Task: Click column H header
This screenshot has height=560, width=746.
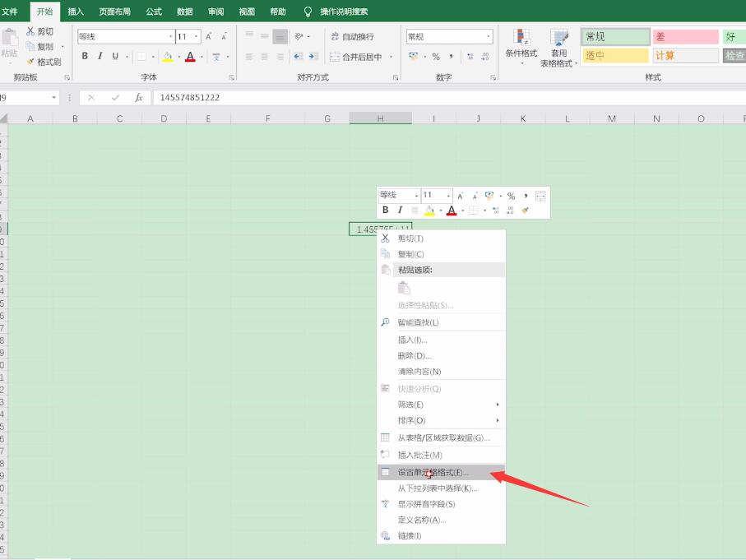Action: coord(380,118)
